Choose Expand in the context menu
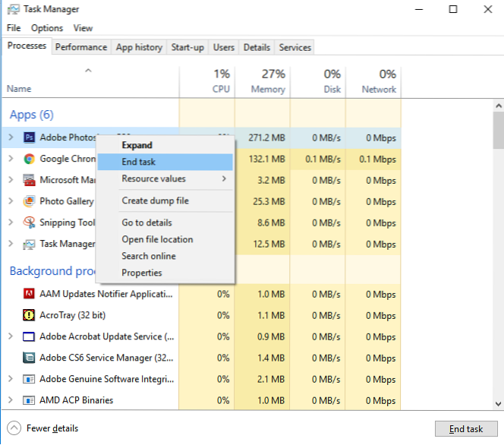 point(165,145)
